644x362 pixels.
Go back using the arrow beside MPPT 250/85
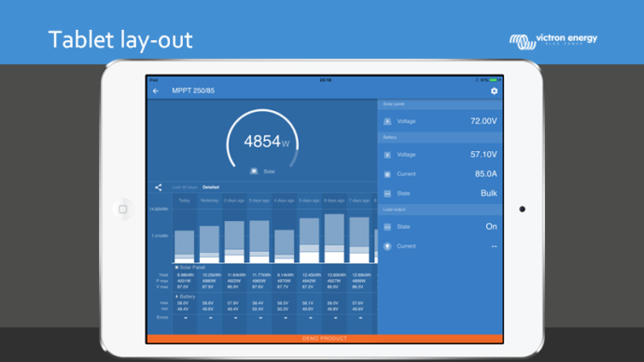tap(156, 91)
